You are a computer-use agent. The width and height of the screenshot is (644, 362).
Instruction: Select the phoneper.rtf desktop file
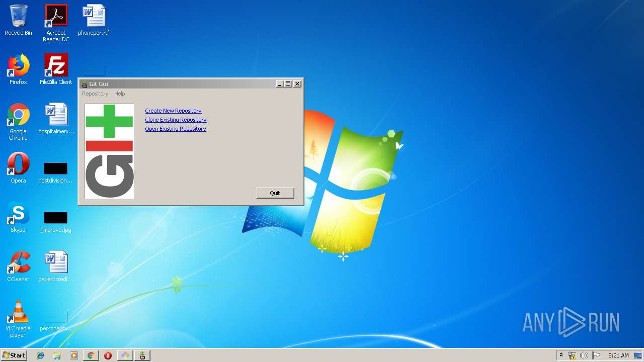point(94,20)
